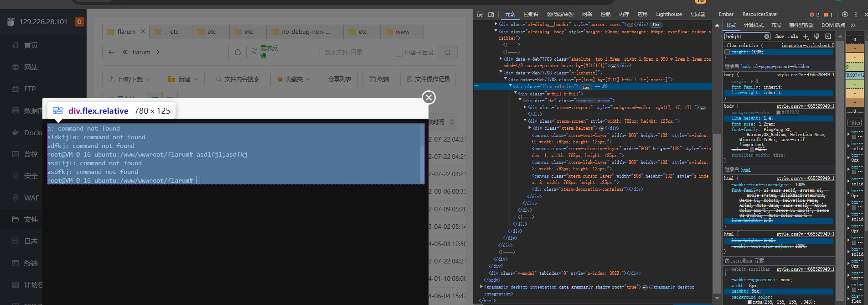Image resolution: width=868 pixels, height=305 pixels.
Task: Click the 文件操作记录 button
Action: tap(428, 79)
